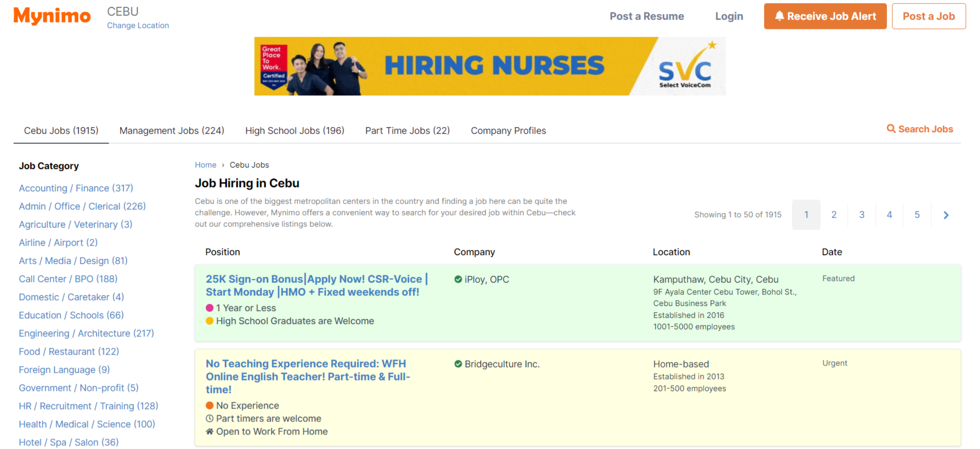Go to page 3 of job results

pyautogui.click(x=862, y=215)
